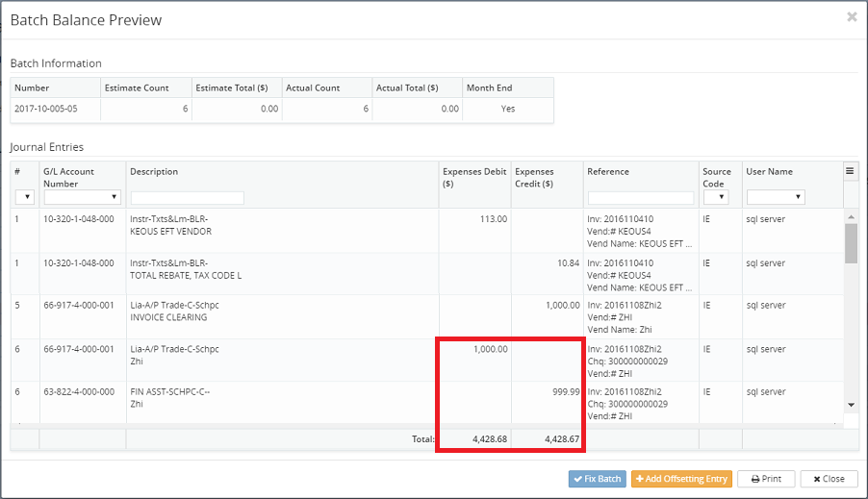Print the batch balance preview
The width and height of the screenshot is (868, 499).
(x=766, y=479)
